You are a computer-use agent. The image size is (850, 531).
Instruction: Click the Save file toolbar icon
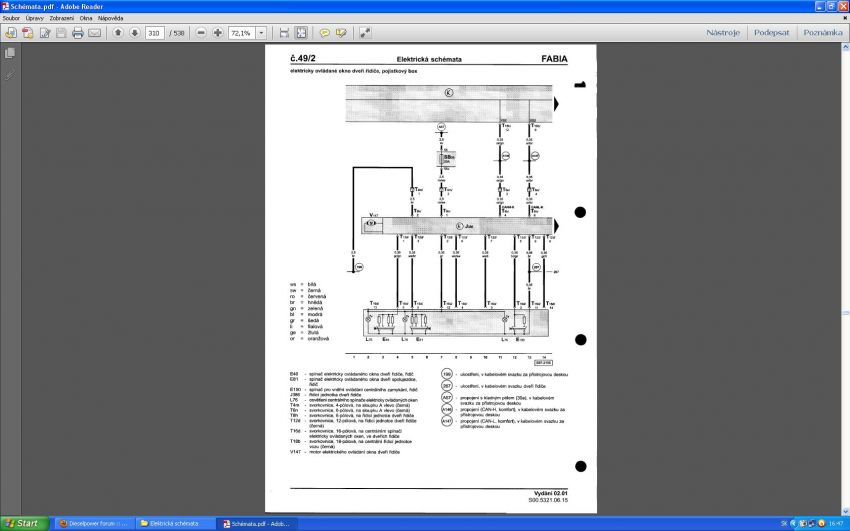pyautogui.click(x=61, y=33)
